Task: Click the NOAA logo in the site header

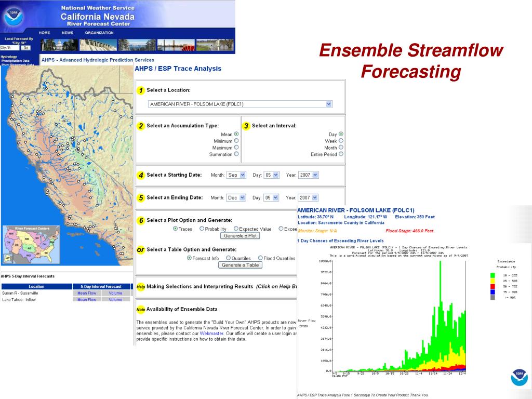Action: (x=14, y=17)
